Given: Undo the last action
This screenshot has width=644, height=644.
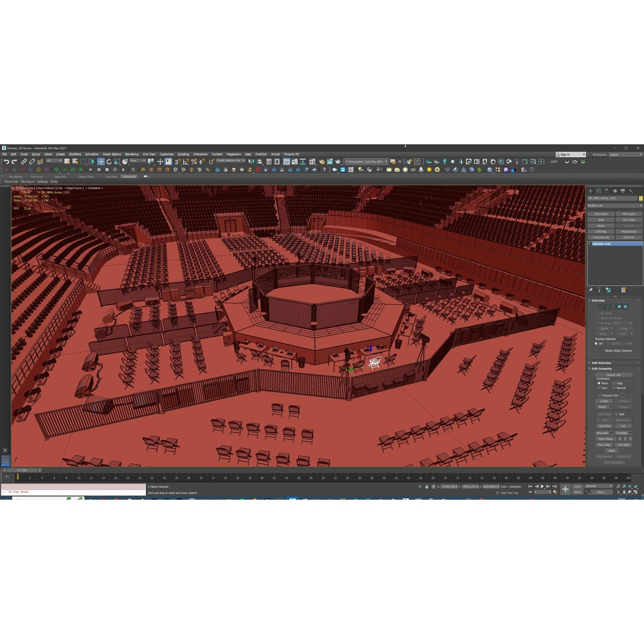Looking at the screenshot, I should pyautogui.click(x=6, y=162).
